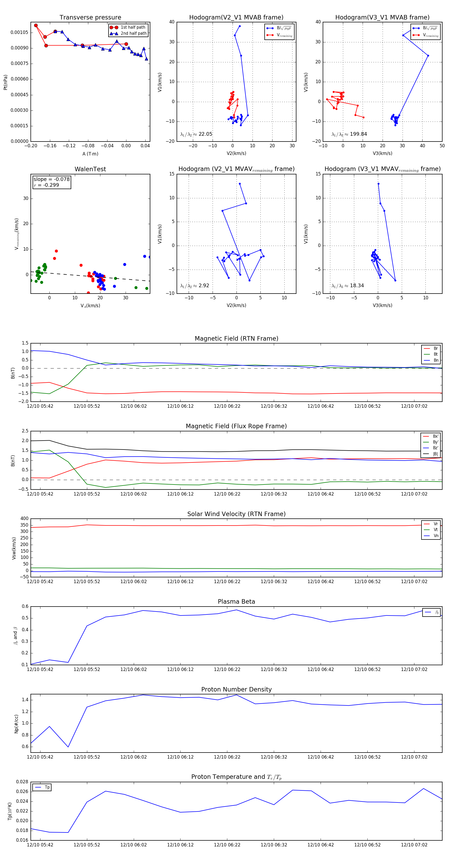Click the 'Hodogram (V2_V1 MVAV remaining frame)' title
473x868 pixels.
point(236,169)
